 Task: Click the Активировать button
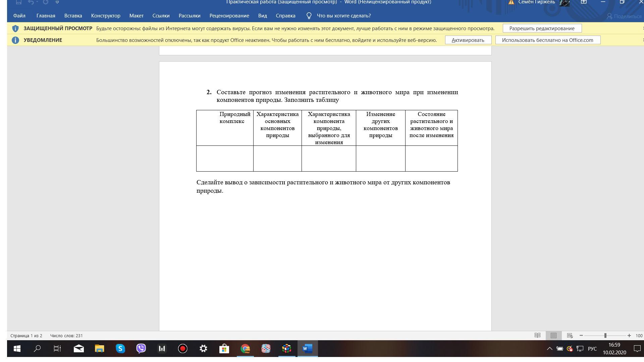click(x=468, y=40)
